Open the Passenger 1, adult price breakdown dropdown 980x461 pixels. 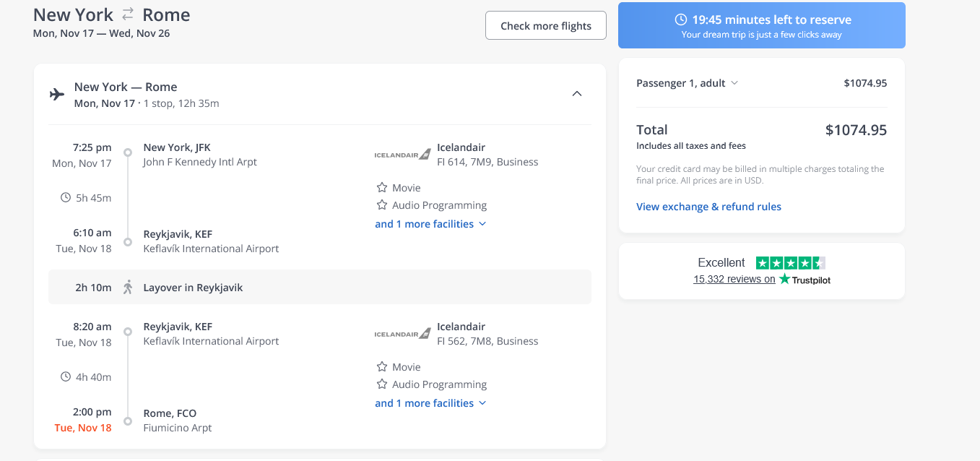pyautogui.click(x=687, y=83)
